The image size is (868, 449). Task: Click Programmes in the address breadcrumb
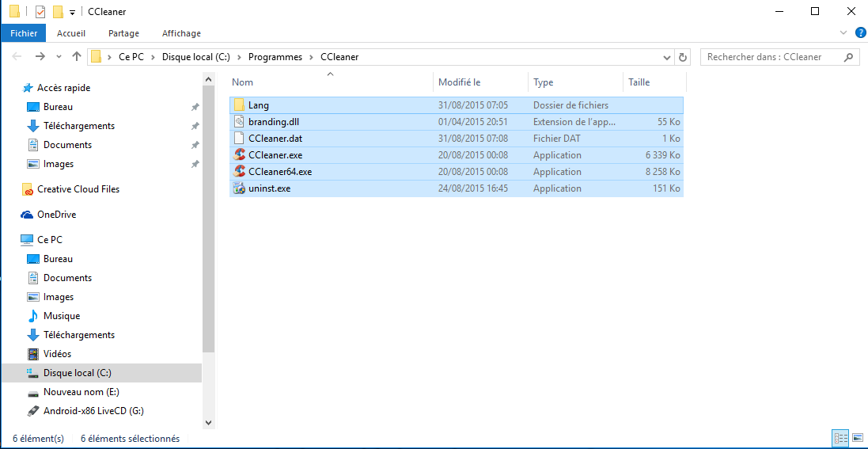click(275, 57)
